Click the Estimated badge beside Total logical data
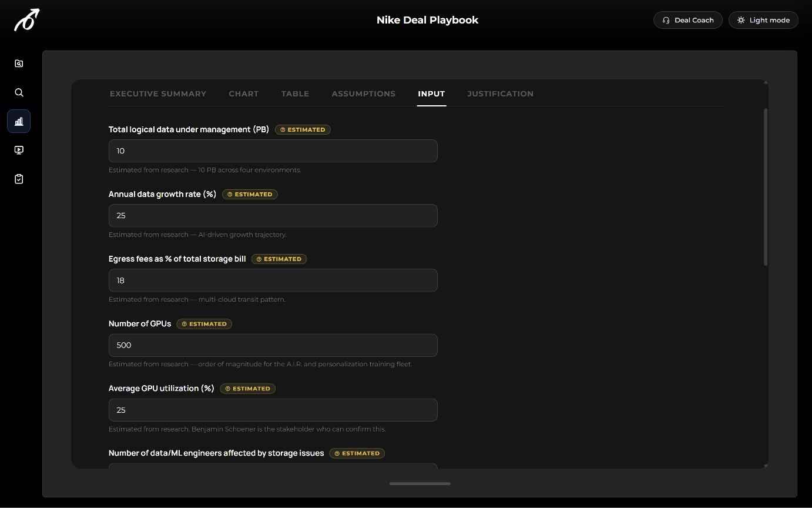Screen dimensions: 812x508 coord(303,129)
